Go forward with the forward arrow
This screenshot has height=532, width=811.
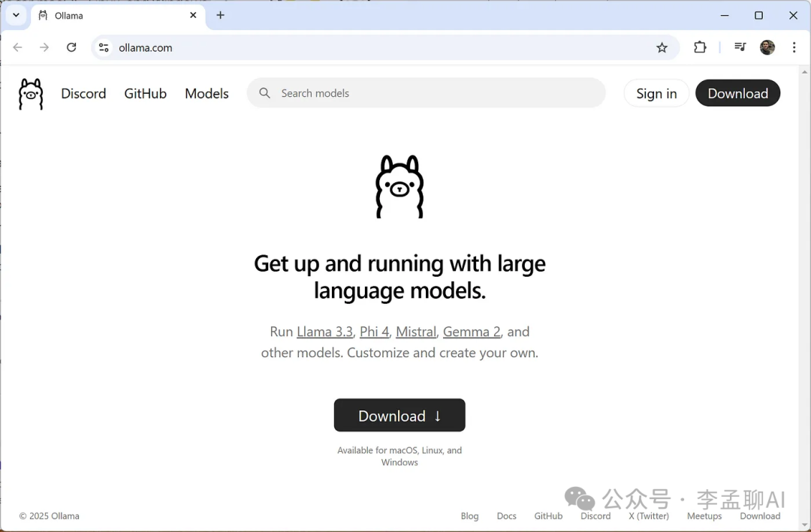point(44,47)
